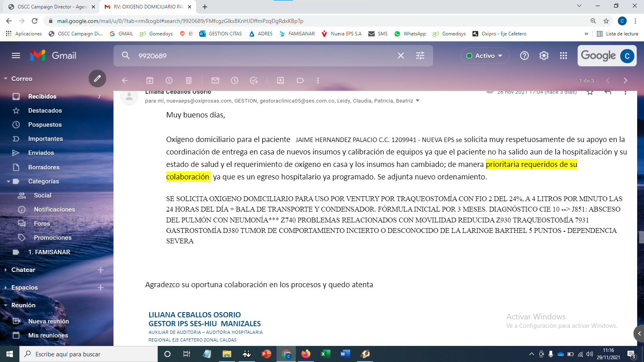
Task: Expand the Gmail side panel arrow
Action: click(x=639, y=333)
